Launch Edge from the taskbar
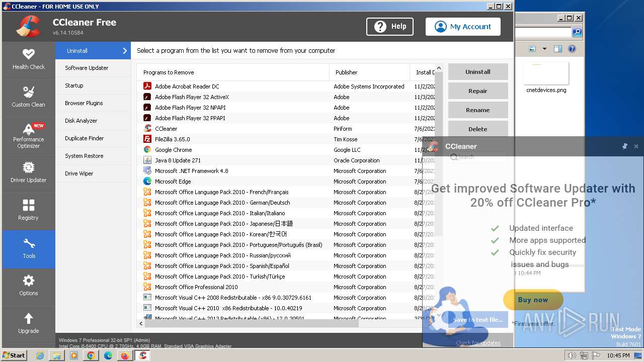Screen dimensions: 644x362 (108, 355)
